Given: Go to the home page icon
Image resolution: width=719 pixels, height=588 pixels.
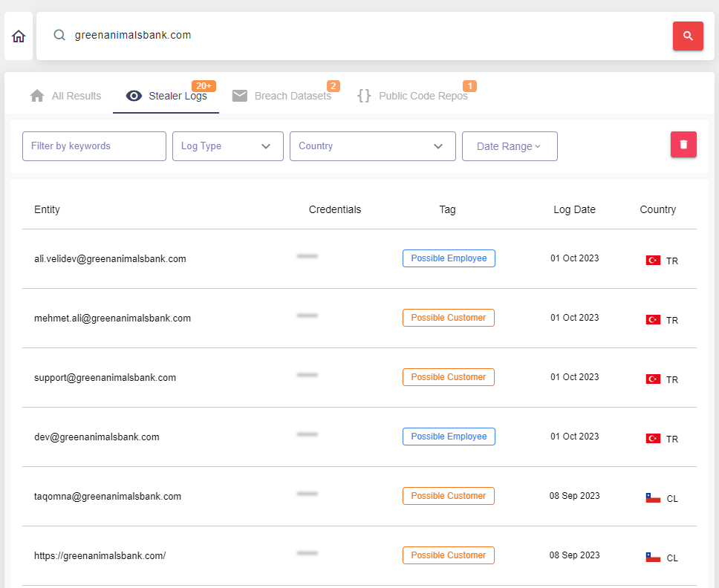Looking at the screenshot, I should click(19, 36).
